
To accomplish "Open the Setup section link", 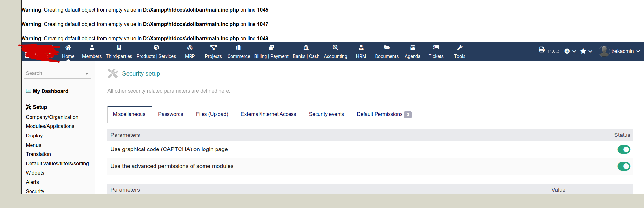I will coord(40,107).
